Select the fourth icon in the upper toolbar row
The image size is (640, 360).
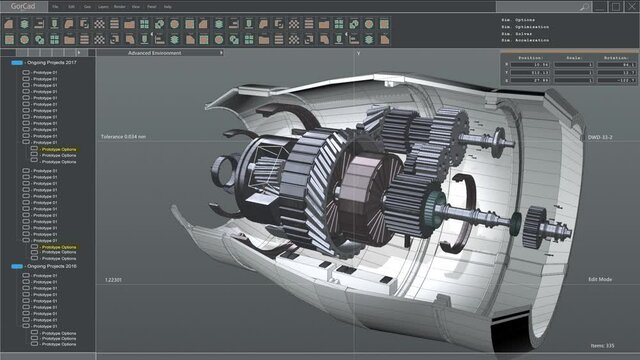tap(54, 24)
